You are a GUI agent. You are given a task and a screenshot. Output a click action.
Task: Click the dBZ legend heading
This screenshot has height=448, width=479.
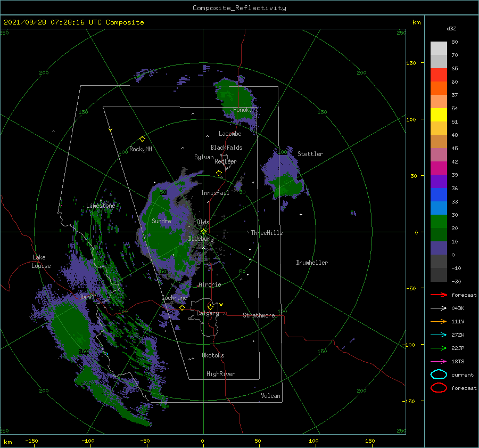[451, 28]
